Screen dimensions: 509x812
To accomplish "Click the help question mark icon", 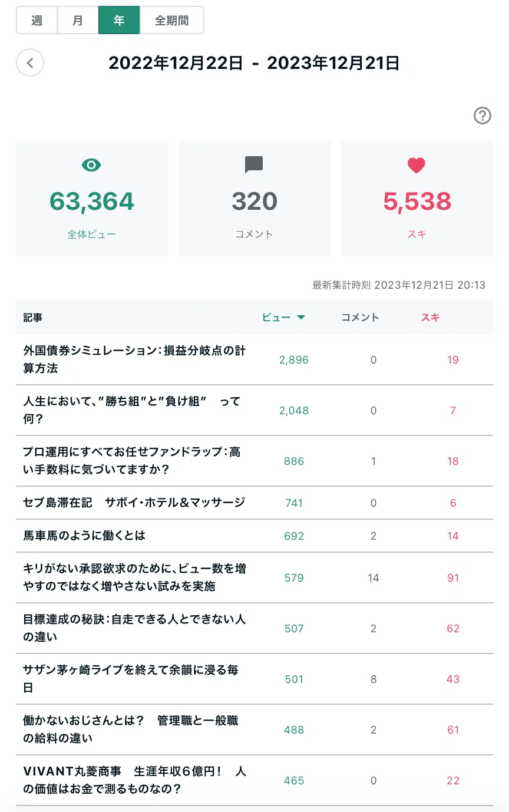I will tap(482, 115).
